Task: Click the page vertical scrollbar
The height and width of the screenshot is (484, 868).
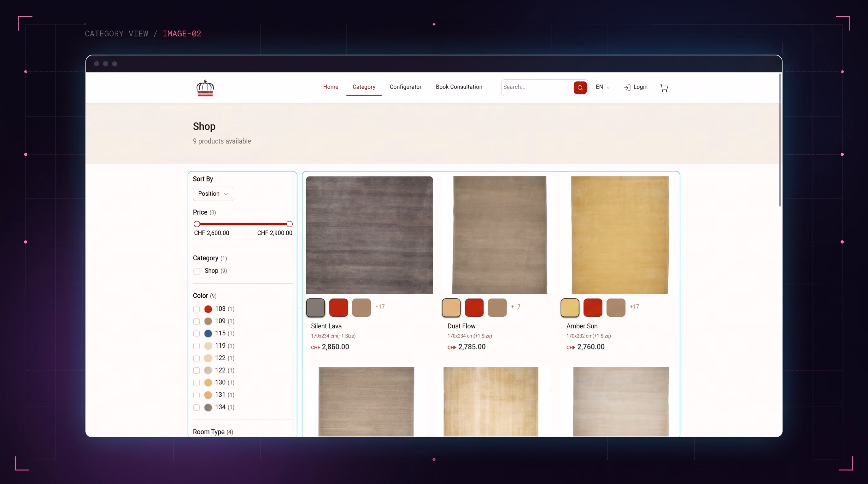Action: click(780, 140)
